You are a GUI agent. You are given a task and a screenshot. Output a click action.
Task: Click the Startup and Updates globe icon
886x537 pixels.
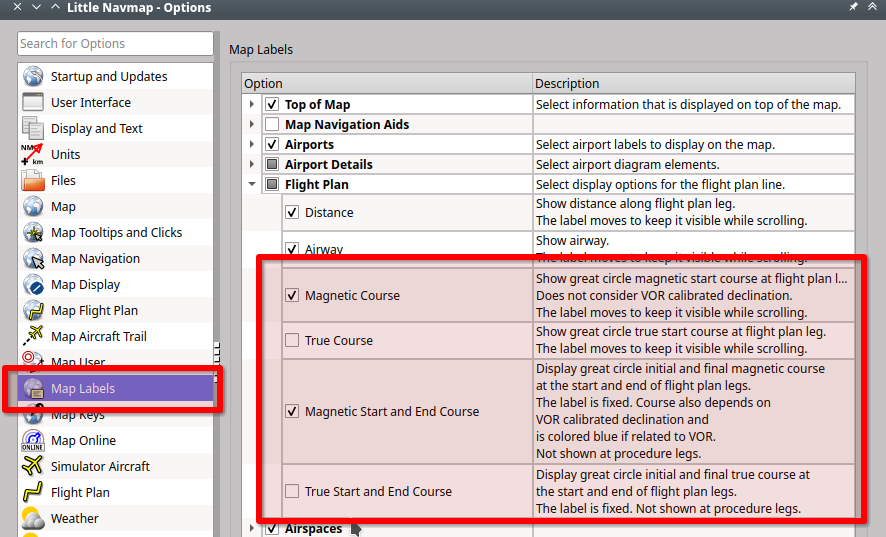33,76
